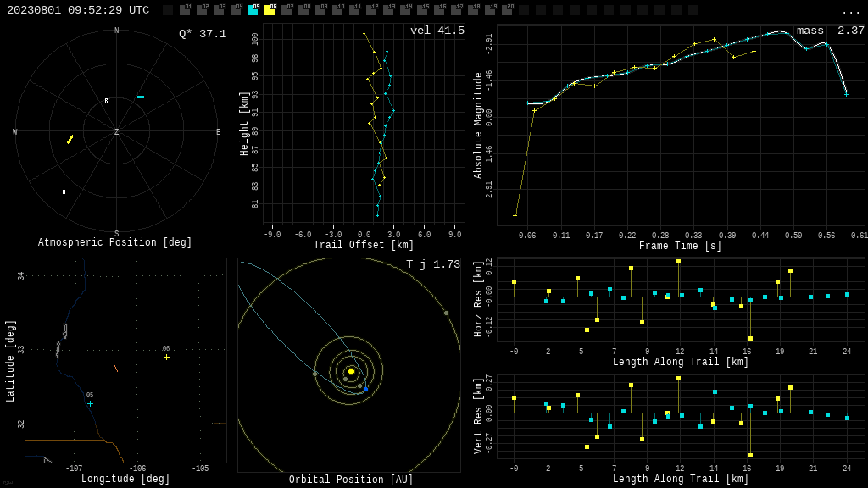This screenshot has width=868, height=488.
Task: Click the Atmospheric Position [deg] label
Action: point(114,242)
